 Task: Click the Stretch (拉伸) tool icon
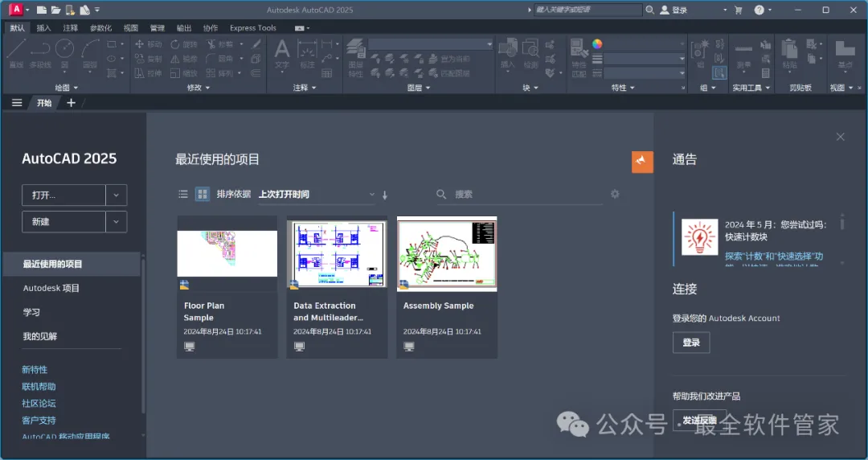pos(140,72)
